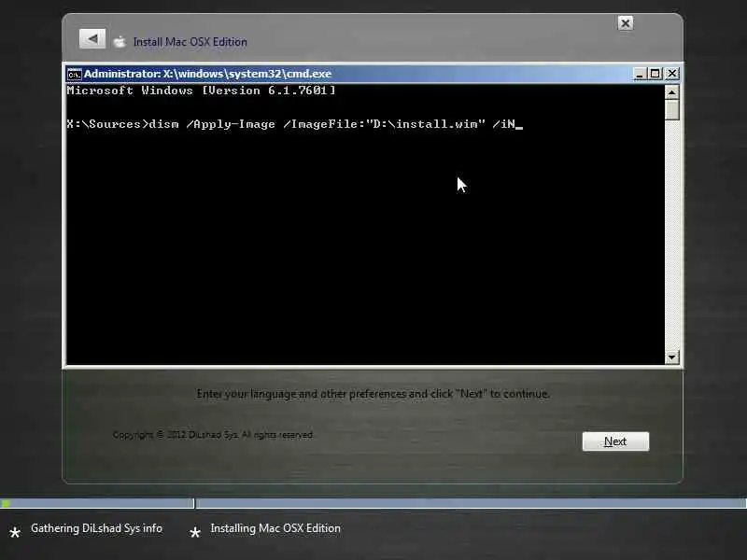The width and height of the screenshot is (747, 560).
Task: Click the cmd scrollbar up arrow
Action: pyautogui.click(x=671, y=91)
